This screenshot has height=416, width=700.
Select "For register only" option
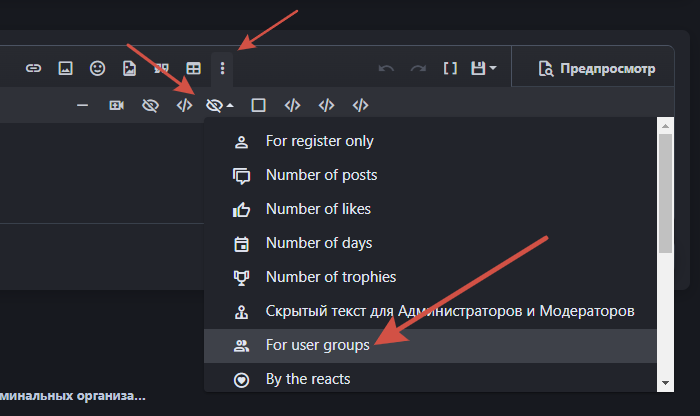click(319, 141)
